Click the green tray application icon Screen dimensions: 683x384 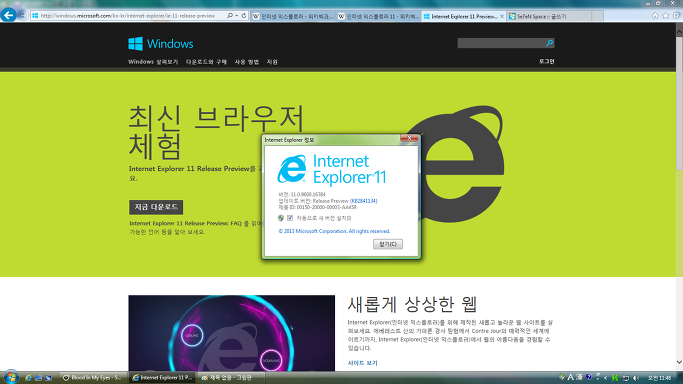pos(615,378)
